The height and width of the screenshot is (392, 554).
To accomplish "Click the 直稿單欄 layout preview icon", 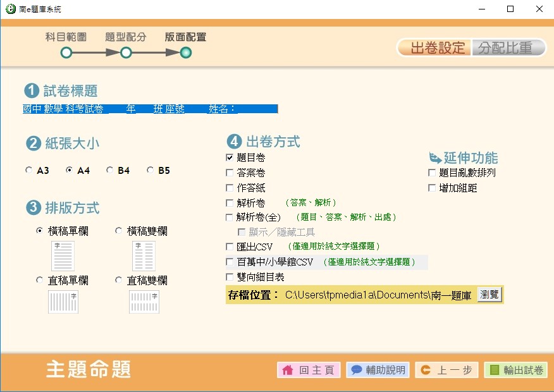I will (x=63, y=302).
